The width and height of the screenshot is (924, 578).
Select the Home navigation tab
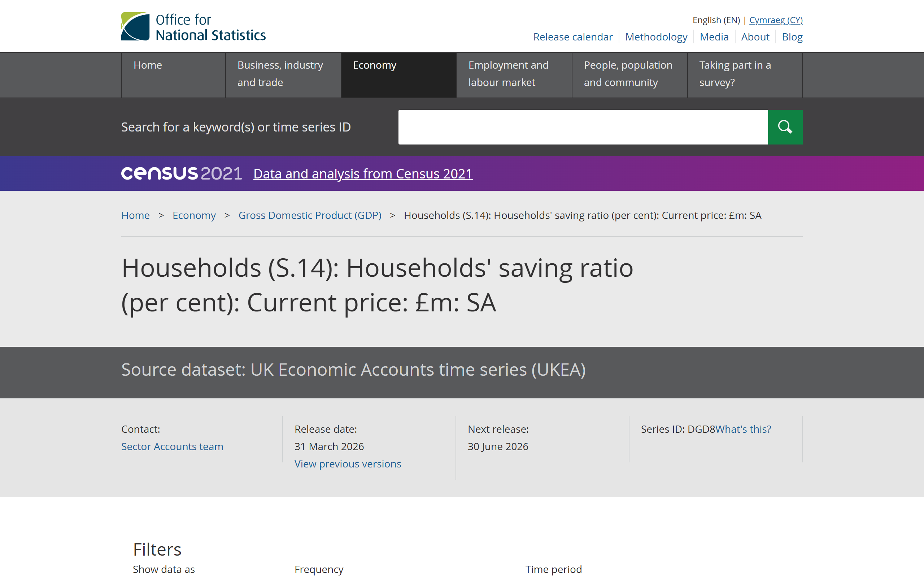pyautogui.click(x=173, y=75)
